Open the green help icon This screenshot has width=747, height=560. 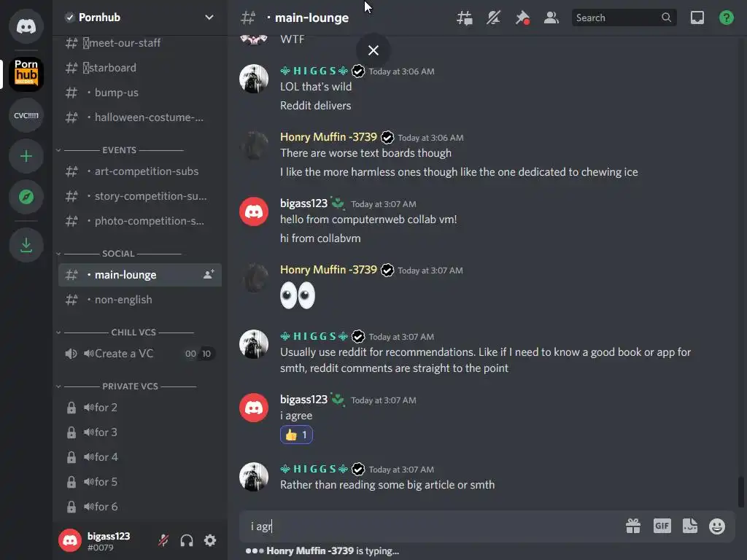[x=726, y=18]
